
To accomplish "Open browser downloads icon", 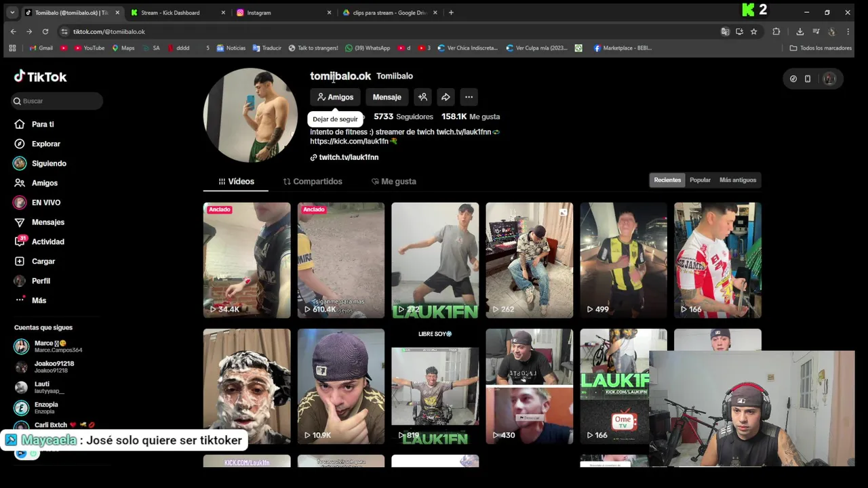I will click(x=800, y=31).
